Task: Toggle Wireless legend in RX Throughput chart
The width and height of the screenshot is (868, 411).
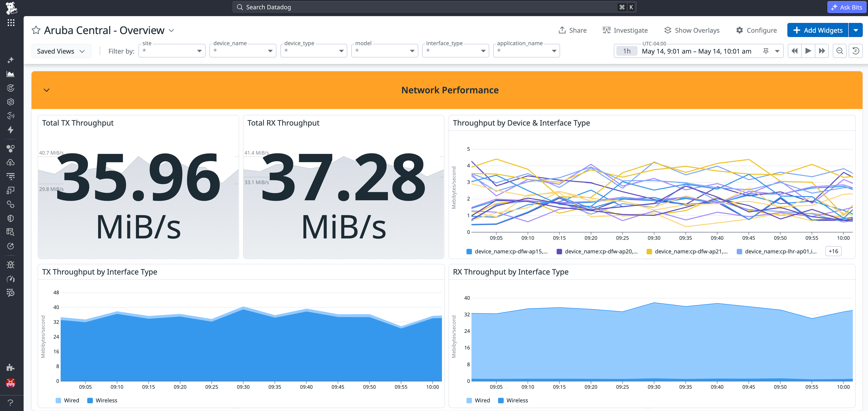Action: [513, 400]
